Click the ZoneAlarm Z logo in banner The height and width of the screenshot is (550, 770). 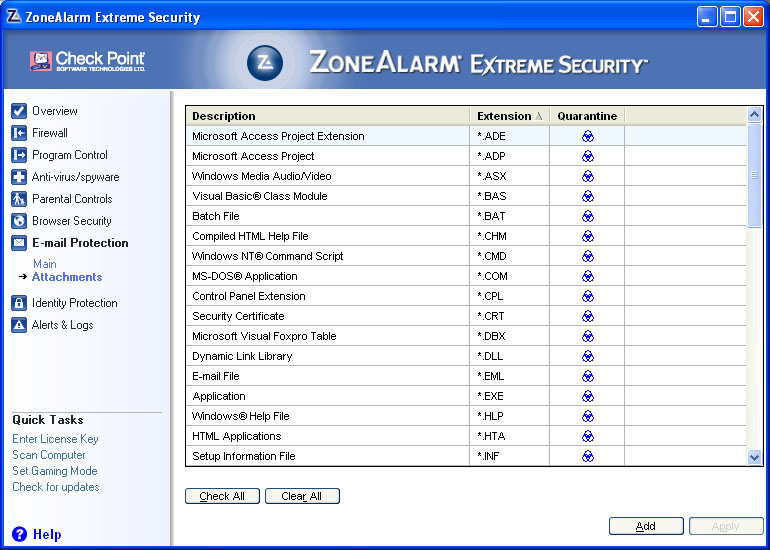coord(265,63)
